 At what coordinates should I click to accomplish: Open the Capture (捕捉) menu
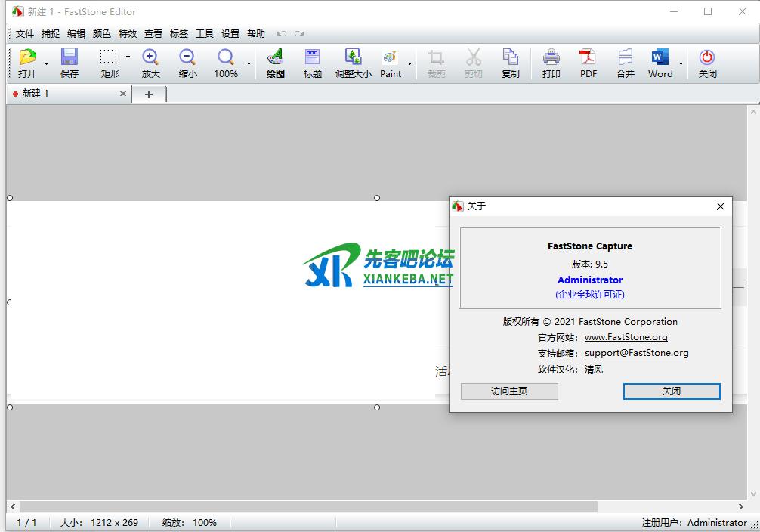coord(51,34)
